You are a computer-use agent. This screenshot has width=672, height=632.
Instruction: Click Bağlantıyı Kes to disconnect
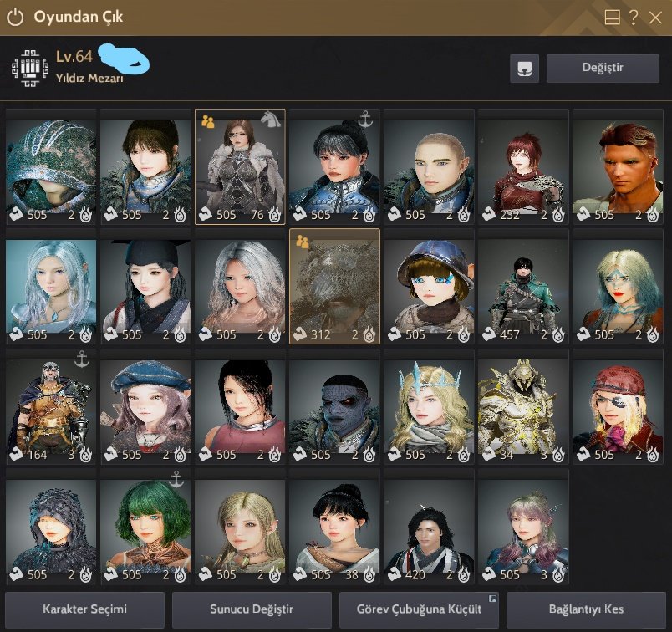586,609
